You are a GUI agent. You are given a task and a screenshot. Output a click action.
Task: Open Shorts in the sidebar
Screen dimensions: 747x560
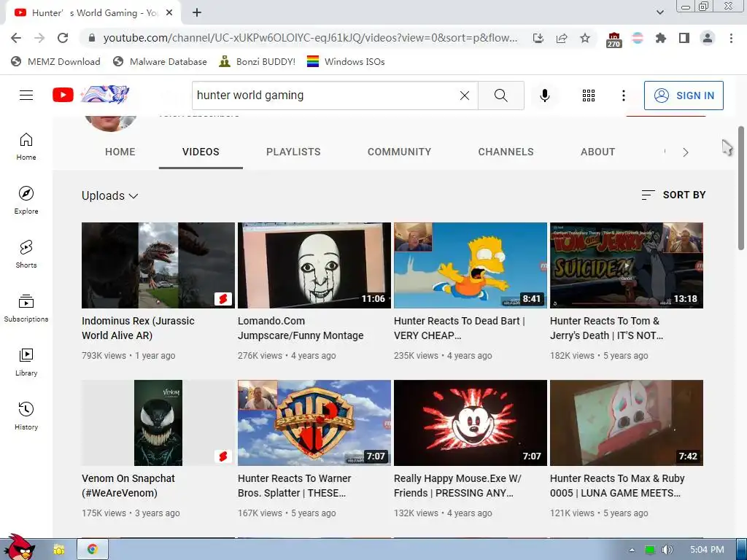point(26,254)
